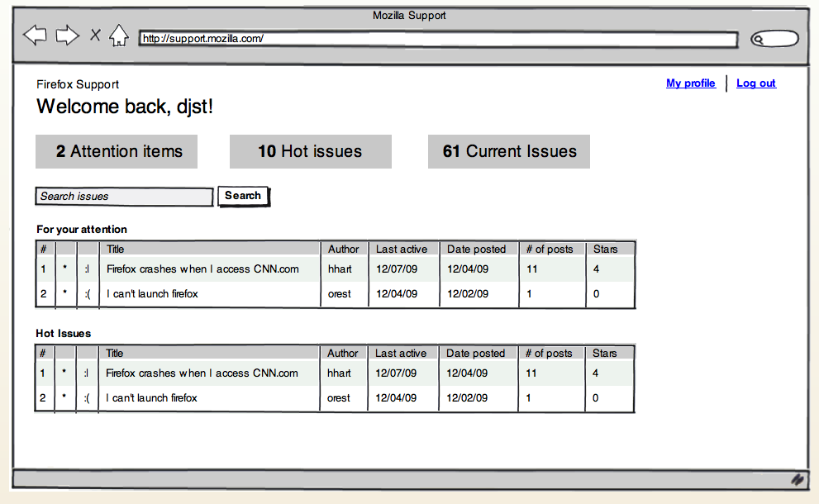Click the browser back arrow
Screen dimensions: 819x504
[x=35, y=36]
